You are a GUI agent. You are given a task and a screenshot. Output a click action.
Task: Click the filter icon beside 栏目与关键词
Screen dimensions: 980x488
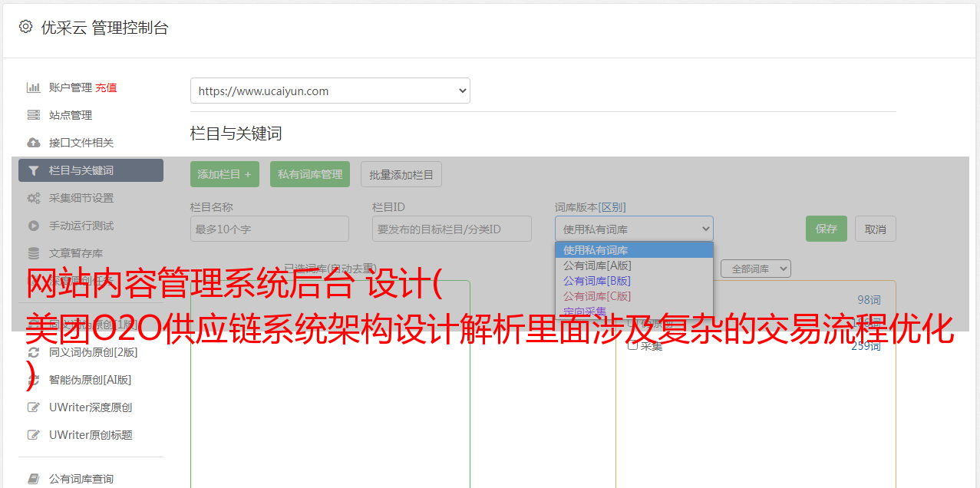34,170
